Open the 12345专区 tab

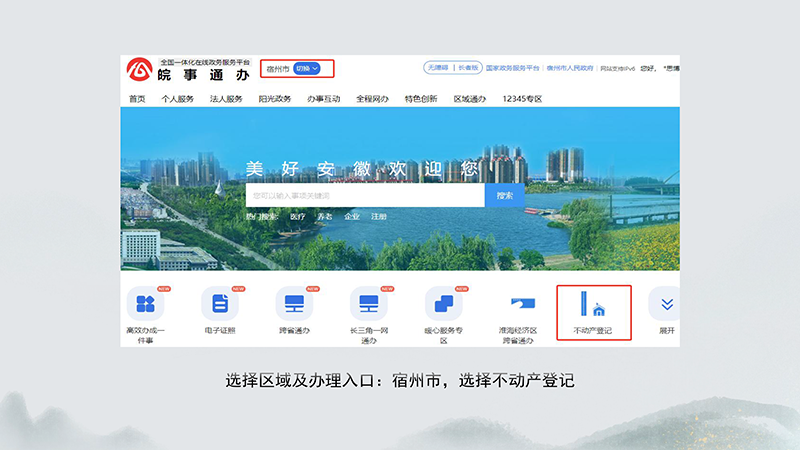coord(522,99)
